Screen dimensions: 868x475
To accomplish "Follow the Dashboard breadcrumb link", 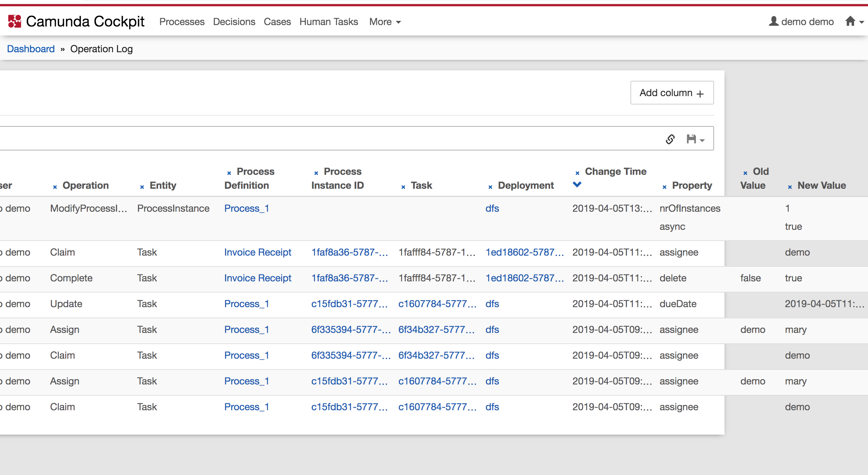I will click(x=31, y=49).
